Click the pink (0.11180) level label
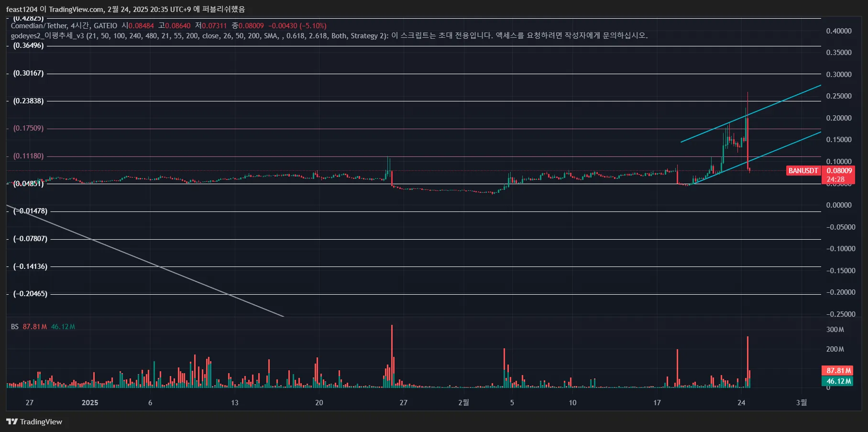This screenshot has height=432, width=868. [28, 156]
